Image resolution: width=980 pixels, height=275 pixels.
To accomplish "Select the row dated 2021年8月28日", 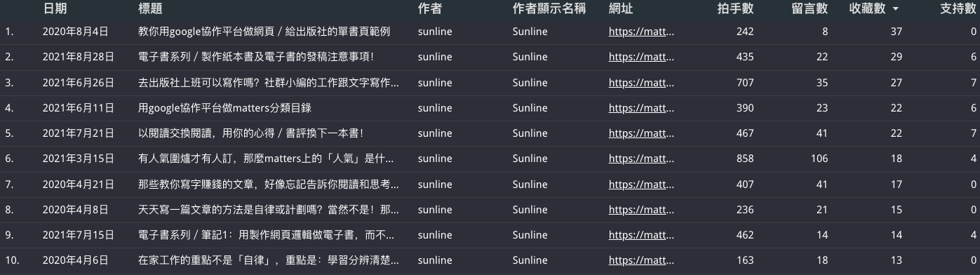I will coord(490,57).
